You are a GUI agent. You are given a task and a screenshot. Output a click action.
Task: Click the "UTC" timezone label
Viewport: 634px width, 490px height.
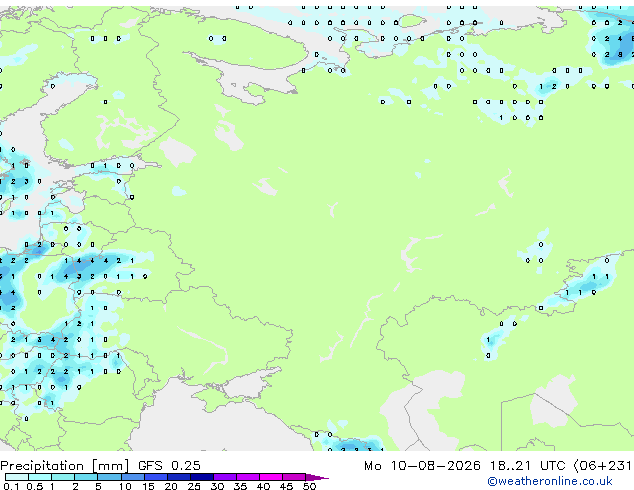click(552, 466)
